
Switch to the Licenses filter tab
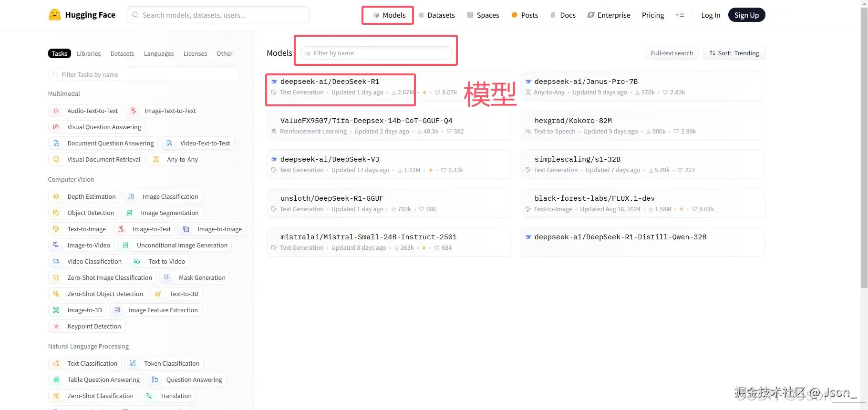[x=195, y=53]
